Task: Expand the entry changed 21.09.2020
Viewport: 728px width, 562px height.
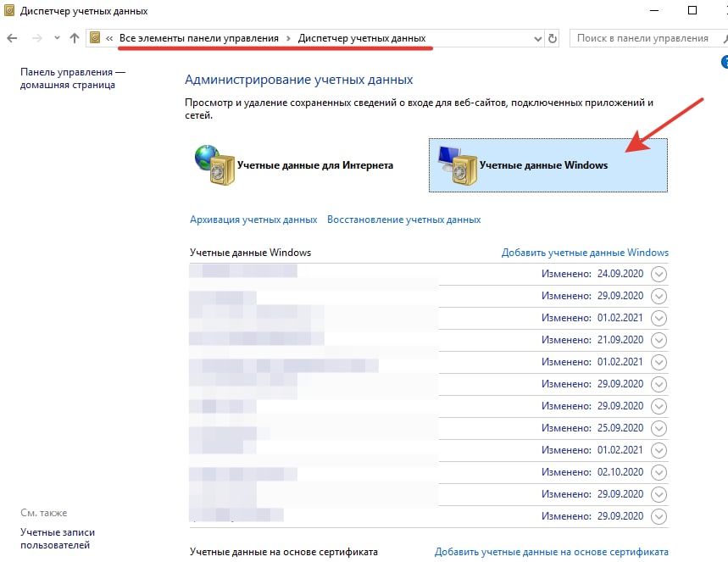Action: pyautogui.click(x=659, y=340)
